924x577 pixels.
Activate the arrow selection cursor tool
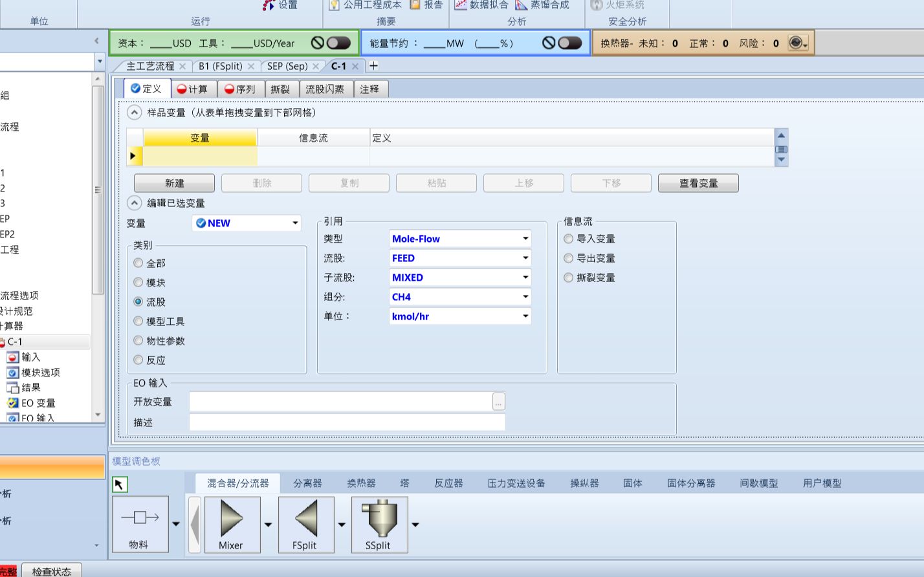click(x=120, y=484)
